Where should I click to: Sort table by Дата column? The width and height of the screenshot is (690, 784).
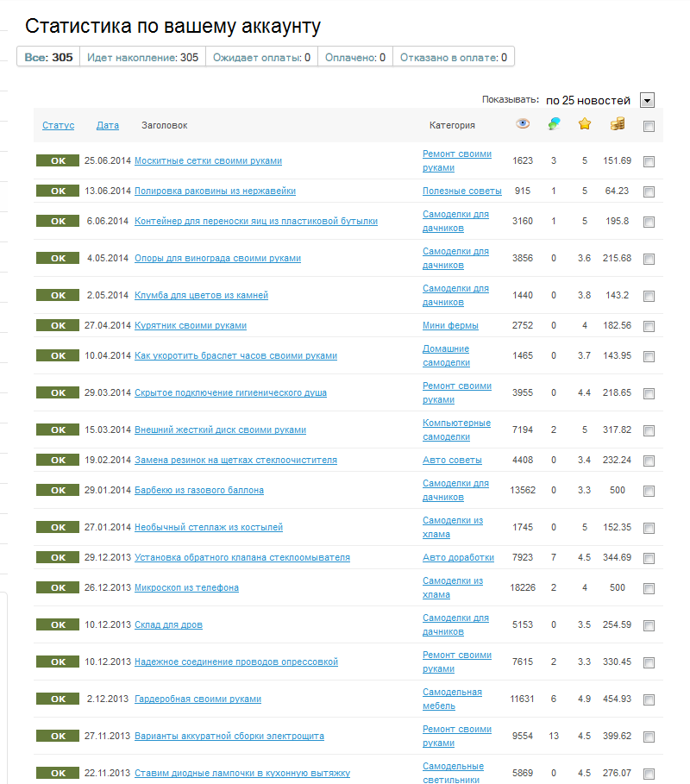point(108,125)
